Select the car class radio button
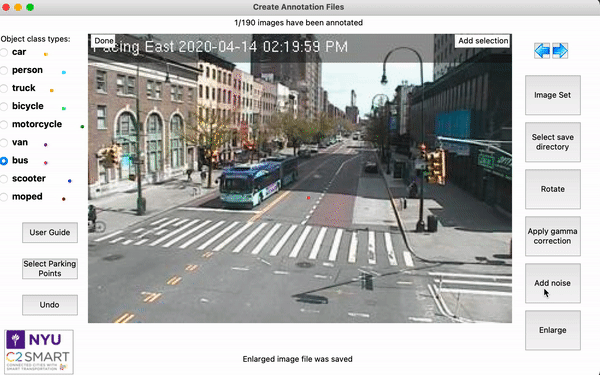 tap(4, 52)
